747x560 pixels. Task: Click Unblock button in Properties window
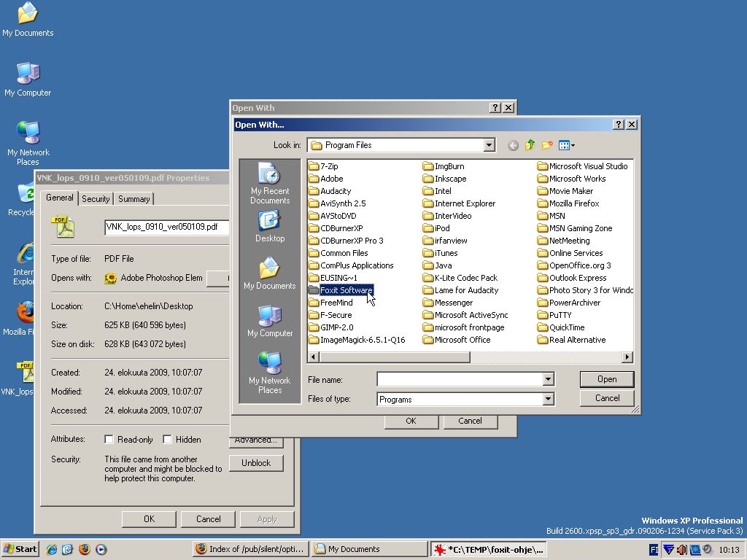click(256, 463)
